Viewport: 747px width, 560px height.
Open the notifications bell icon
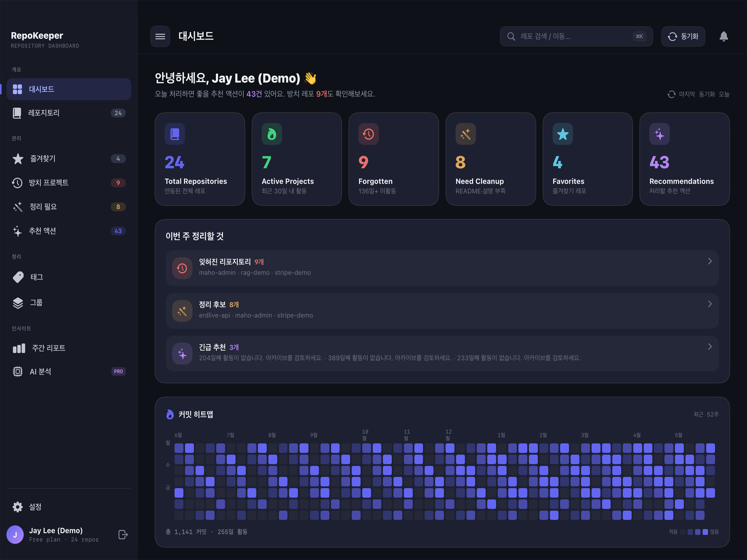(723, 36)
